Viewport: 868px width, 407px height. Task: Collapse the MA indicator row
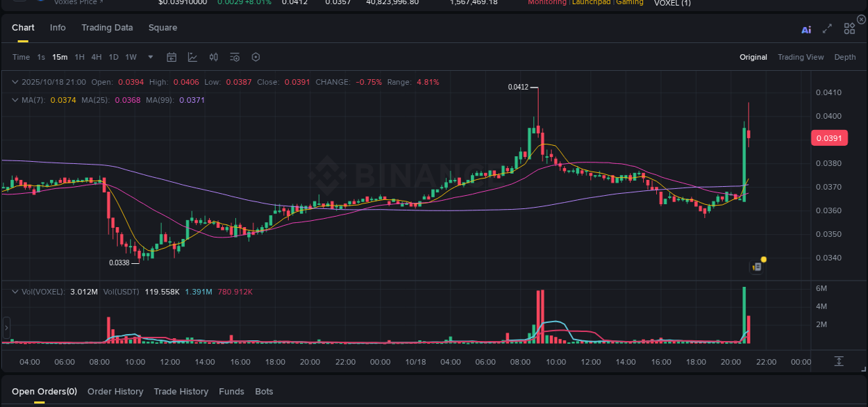pos(15,99)
